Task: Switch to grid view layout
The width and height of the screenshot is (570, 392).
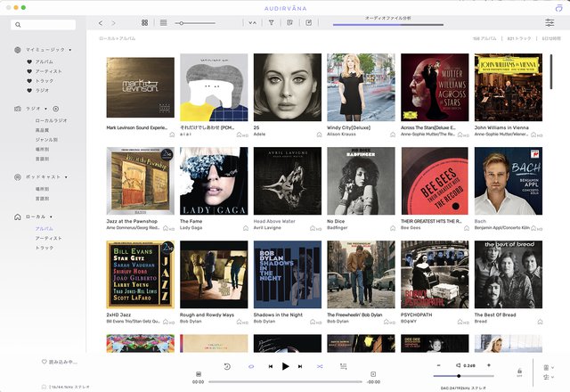Action: pos(145,22)
